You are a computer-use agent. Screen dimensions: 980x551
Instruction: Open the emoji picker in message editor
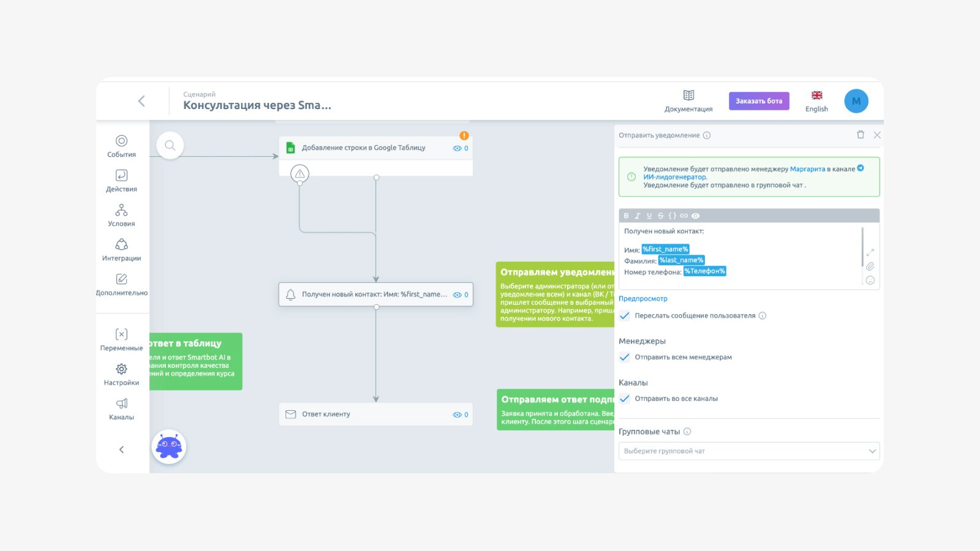pos(870,280)
